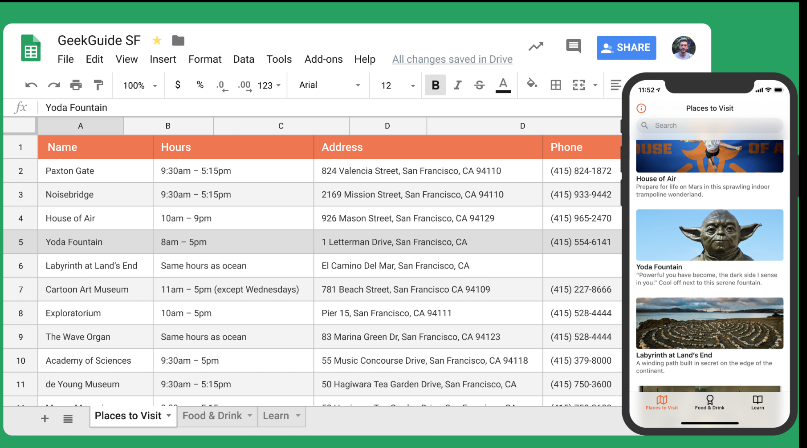Viewport: 807px width, 448px height.
Task: Open the 123 number format dropdown
Action: click(x=269, y=85)
